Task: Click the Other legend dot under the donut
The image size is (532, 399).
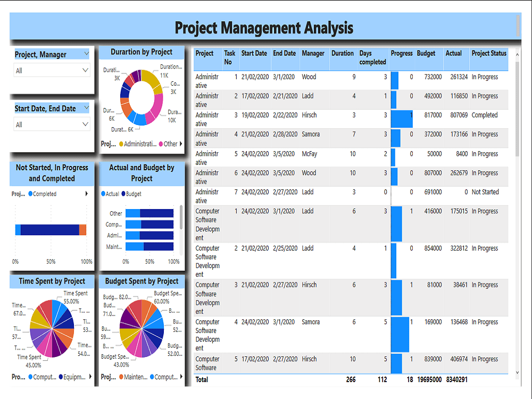Action: pyautogui.click(x=161, y=143)
